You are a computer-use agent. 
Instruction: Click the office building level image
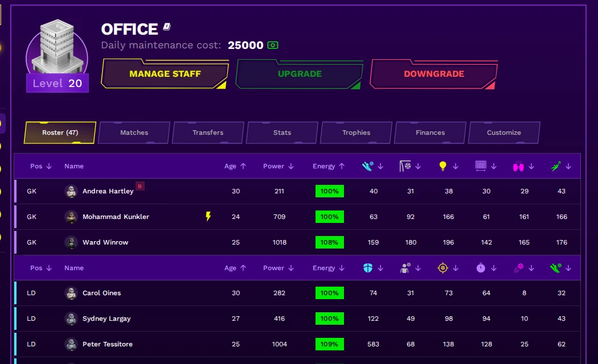pos(57,47)
